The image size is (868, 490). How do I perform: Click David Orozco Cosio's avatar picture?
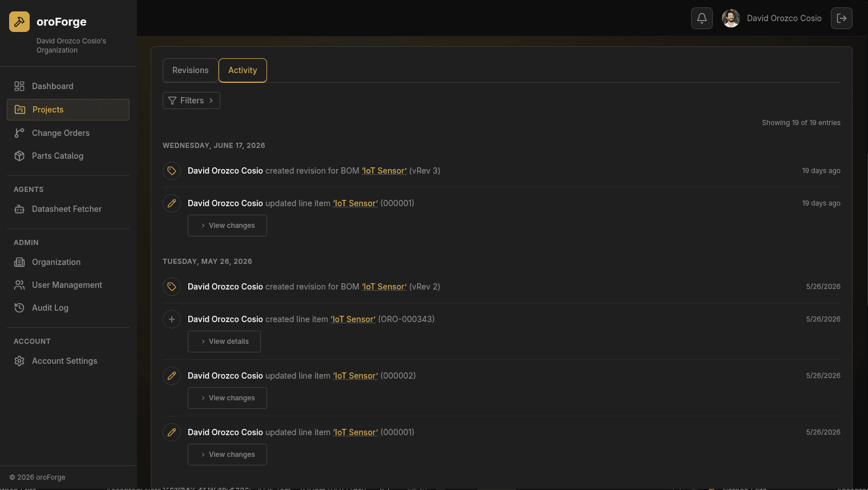pyautogui.click(x=731, y=18)
